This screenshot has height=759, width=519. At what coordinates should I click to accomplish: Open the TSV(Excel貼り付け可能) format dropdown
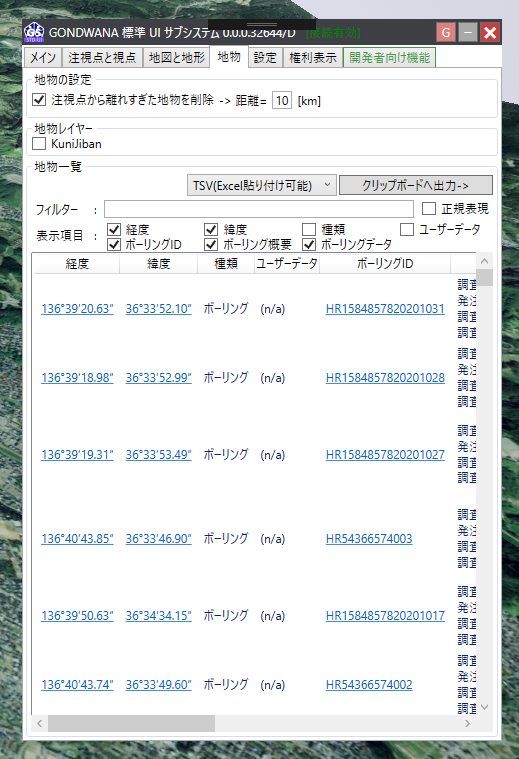[x=261, y=185]
